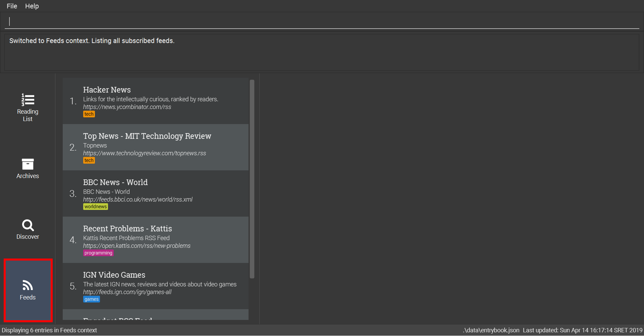Open the File menu

[12, 6]
